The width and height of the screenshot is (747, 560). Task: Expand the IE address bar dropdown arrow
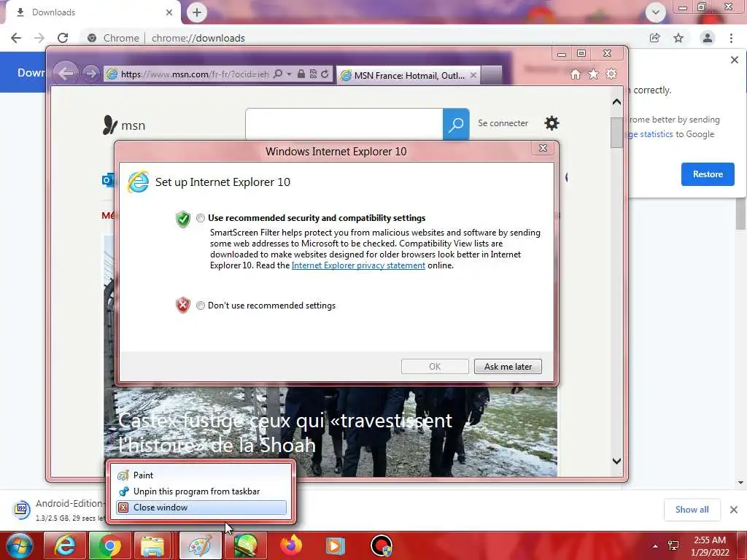(289, 74)
